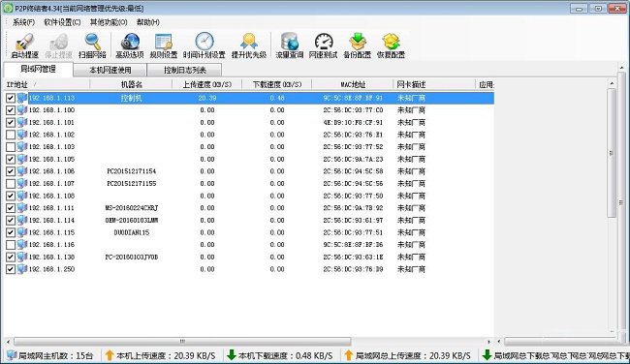Open 高级选项 from the toolbar
Screen dimensions: 630x364
click(x=130, y=42)
